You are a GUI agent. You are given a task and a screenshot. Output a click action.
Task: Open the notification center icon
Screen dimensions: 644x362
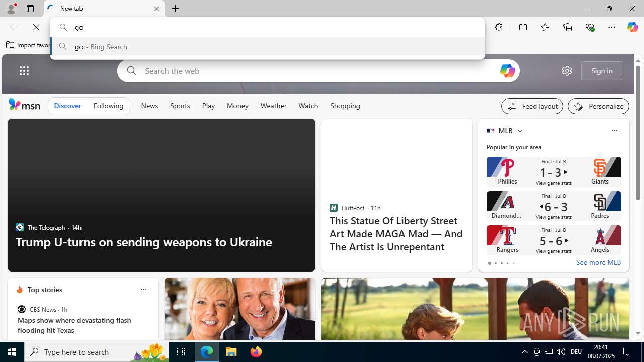coord(628,352)
